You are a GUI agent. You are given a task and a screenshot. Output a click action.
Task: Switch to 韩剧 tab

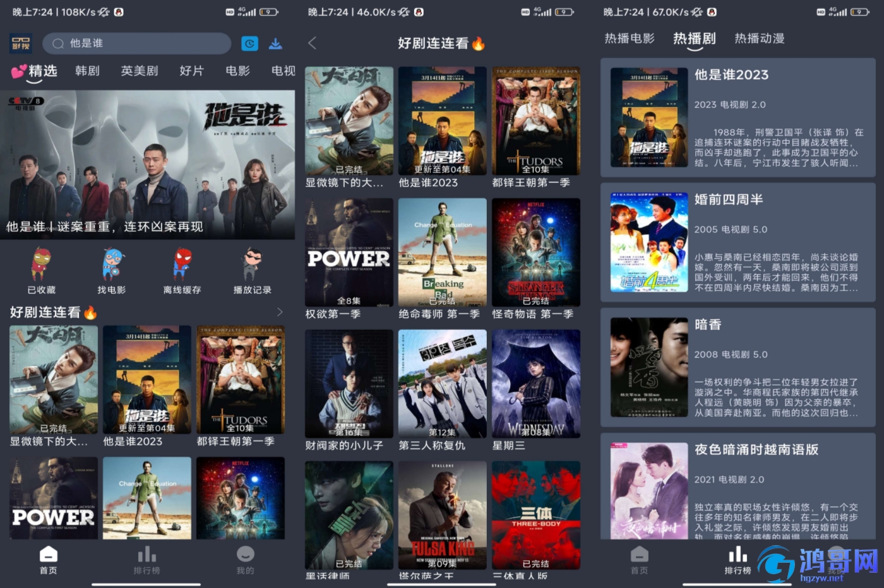(x=87, y=71)
